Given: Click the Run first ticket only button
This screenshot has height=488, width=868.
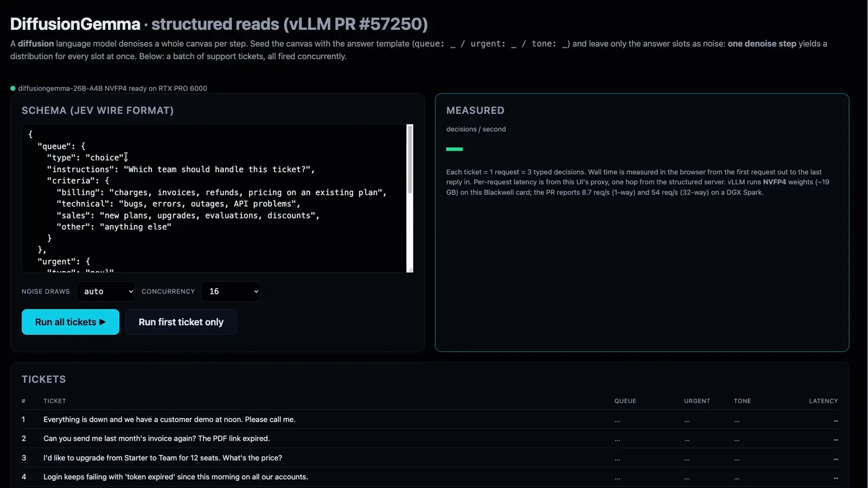Looking at the screenshot, I should pyautogui.click(x=181, y=322).
